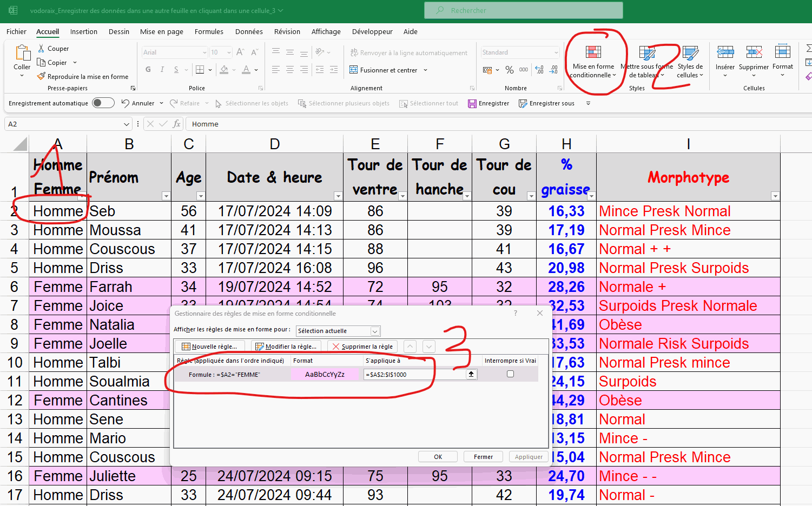Click the Nouvelle règle button
The height and width of the screenshot is (506, 812).
209,347
